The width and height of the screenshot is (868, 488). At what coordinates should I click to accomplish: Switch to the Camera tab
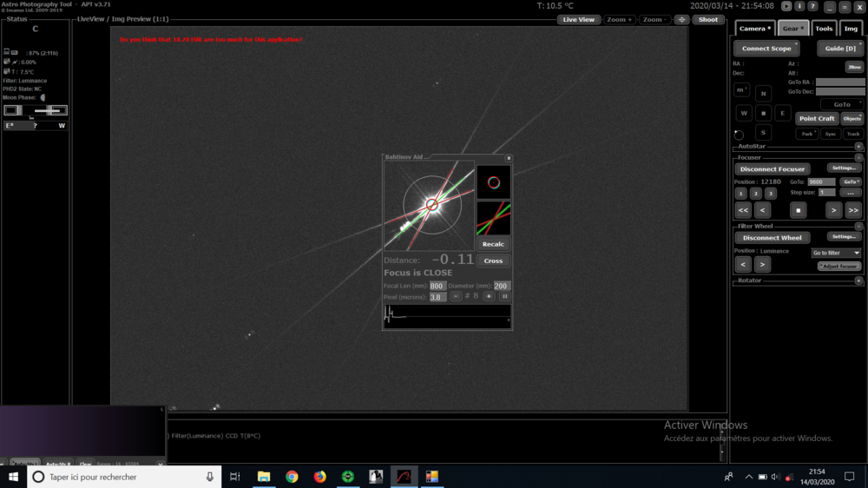click(755, 29)
